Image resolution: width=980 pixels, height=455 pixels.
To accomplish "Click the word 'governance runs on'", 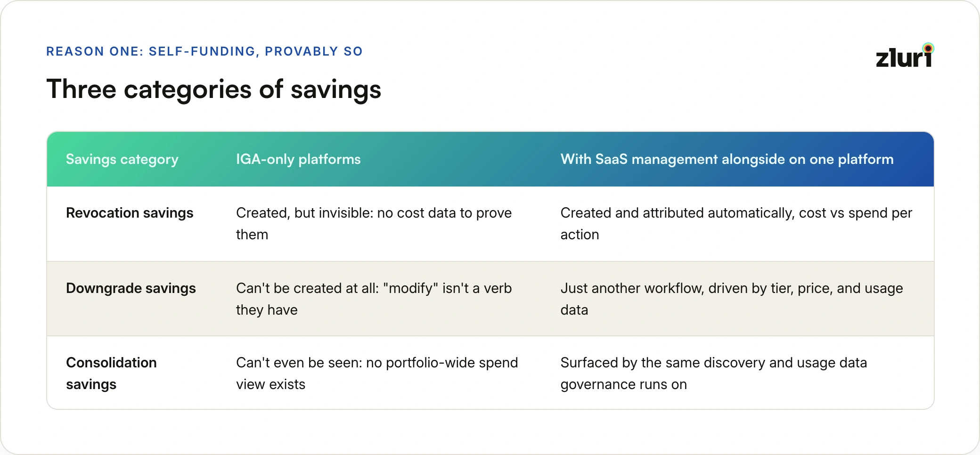I will click(624, 385).
